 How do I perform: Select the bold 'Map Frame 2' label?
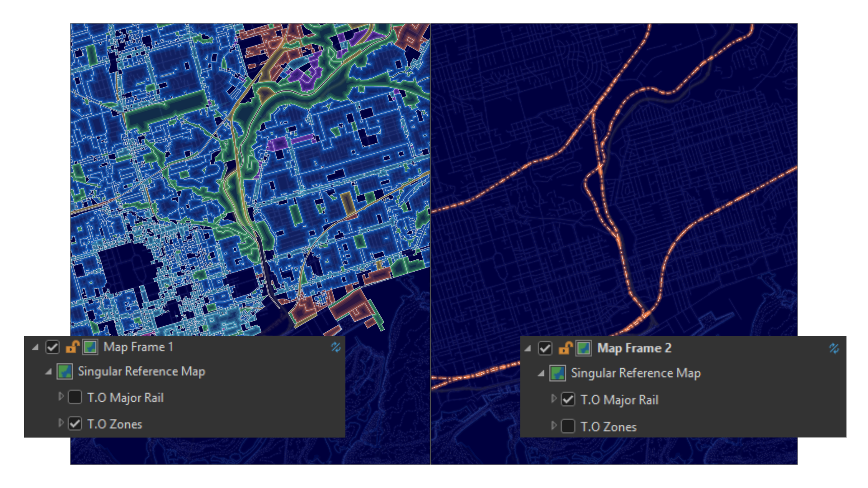[x=634, y=348]
